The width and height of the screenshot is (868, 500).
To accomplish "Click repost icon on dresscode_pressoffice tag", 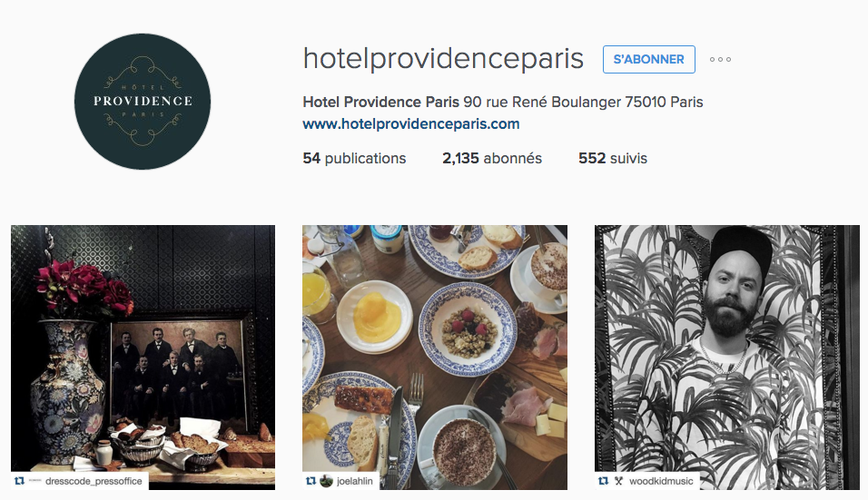I will [20, 481].
